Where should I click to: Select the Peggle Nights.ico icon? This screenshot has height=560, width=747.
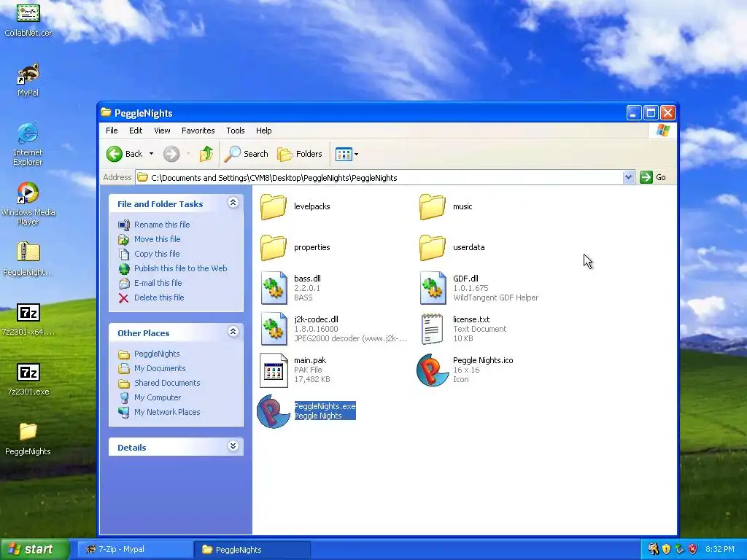433,370
